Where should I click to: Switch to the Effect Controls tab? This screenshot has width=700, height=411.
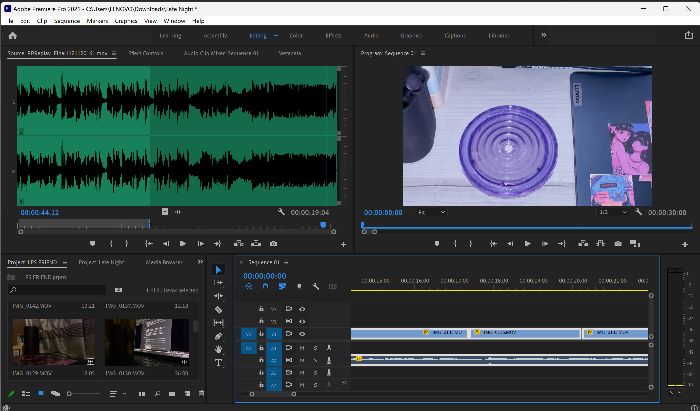[x=146, y=53]
